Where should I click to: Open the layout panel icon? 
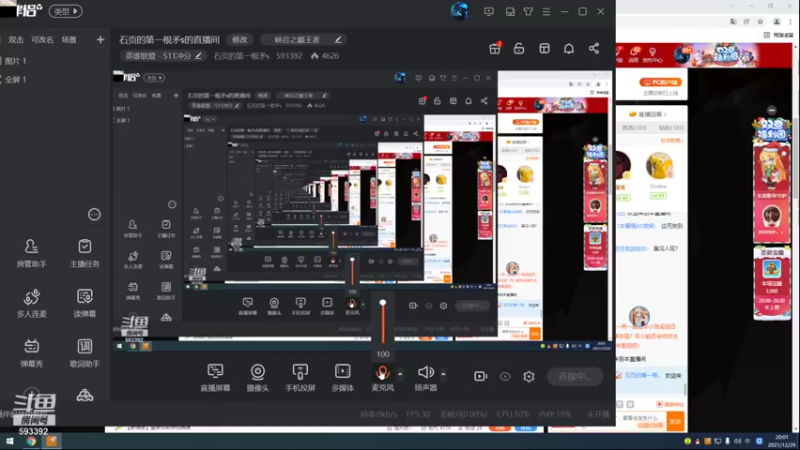pos(544,48)
